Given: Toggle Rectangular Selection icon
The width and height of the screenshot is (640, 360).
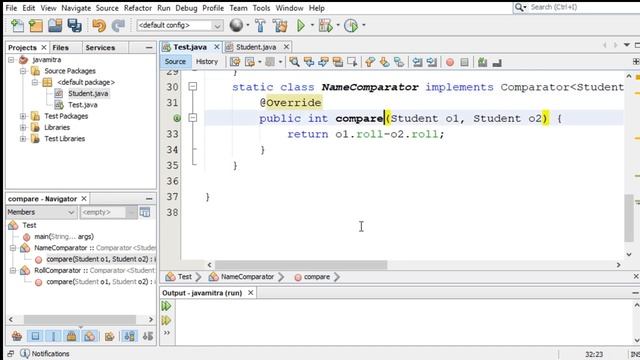Looking at the screenshot, I should [x=352, y=62].
